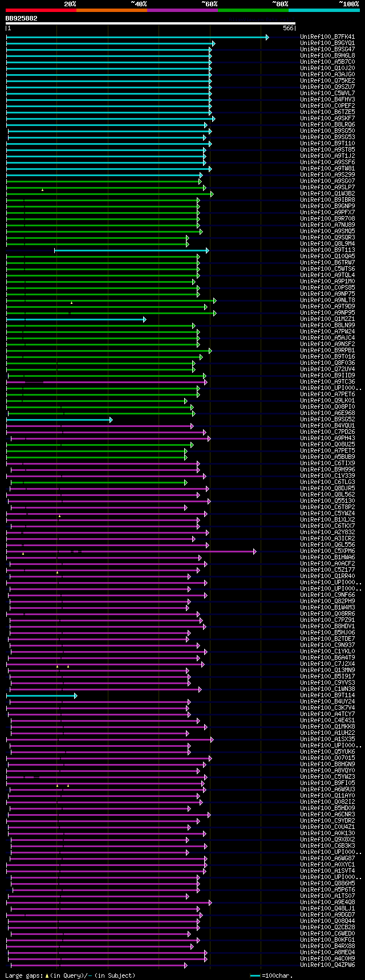365x980 pixels.
Task: Click hit label UniRef100_Q75KE2
Action: (327, 80)
